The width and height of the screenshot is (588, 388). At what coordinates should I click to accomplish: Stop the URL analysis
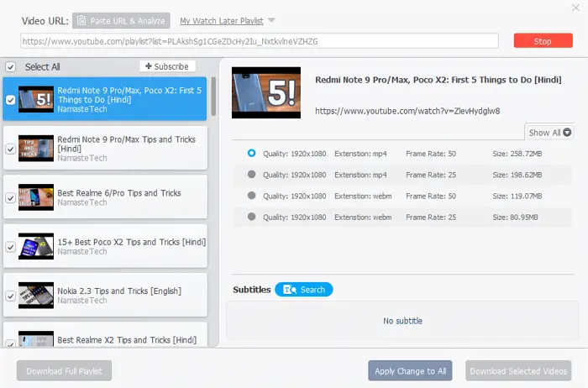point(543,41)
